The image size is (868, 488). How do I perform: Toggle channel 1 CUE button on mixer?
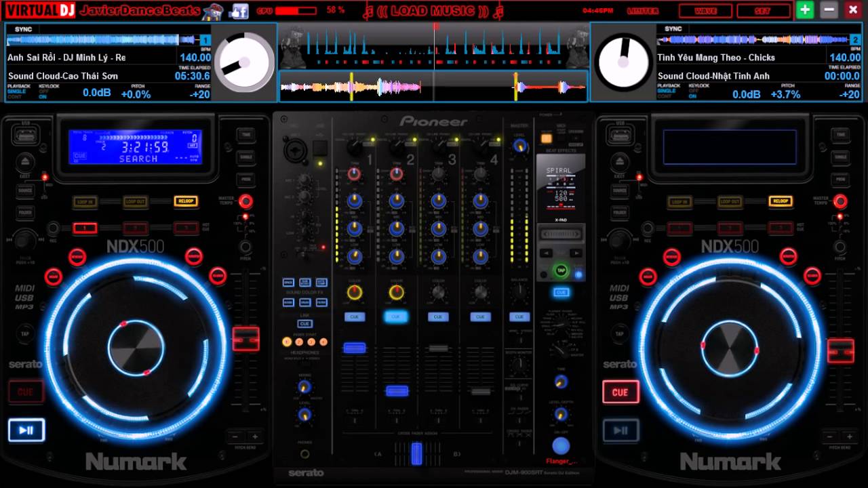click(x=354, y=317)
